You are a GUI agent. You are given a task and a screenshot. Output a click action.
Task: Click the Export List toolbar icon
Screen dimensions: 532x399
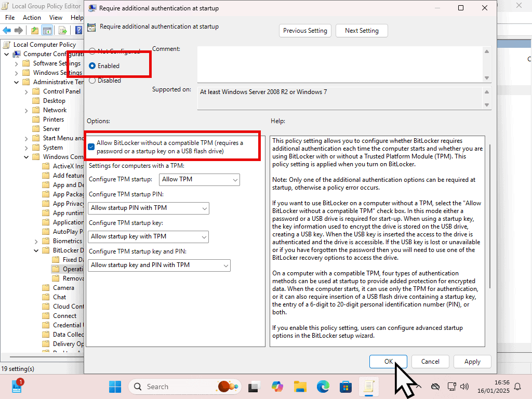coord(62,30)
